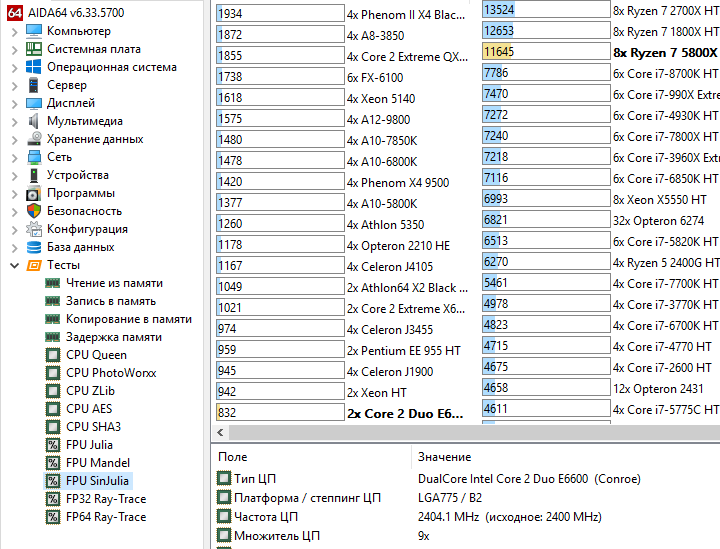Click the Сеть network icon
720x549 pixels.
point(34,157)
